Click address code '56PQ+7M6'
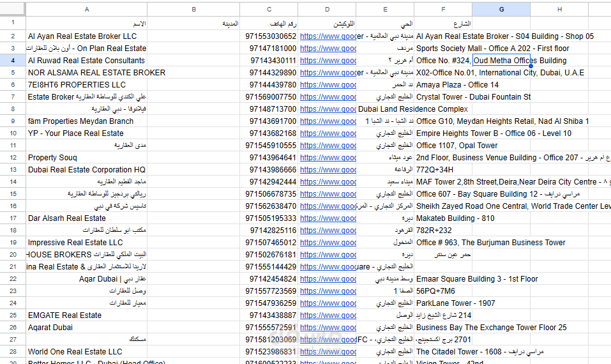This screenshot has height=364, width=611. point(435,291)
